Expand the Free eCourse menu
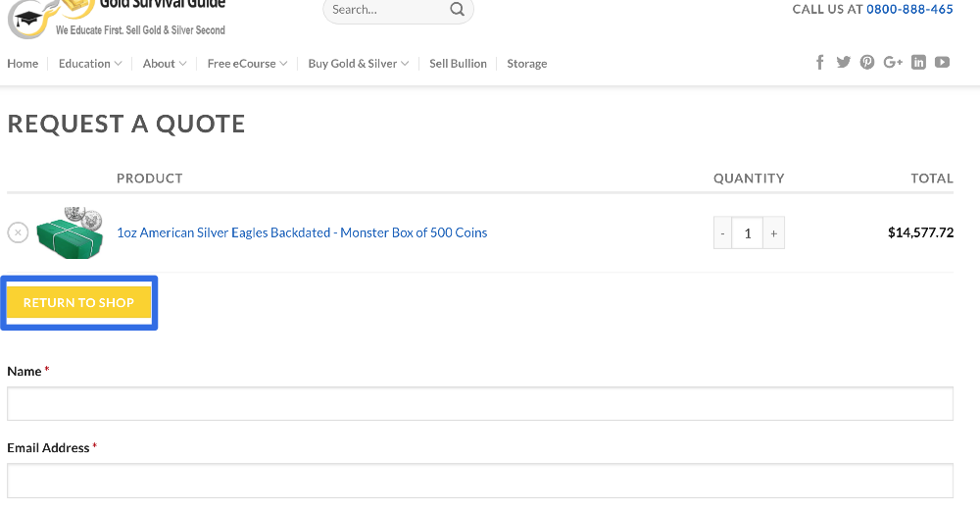Image resolution: width=980 pixels, height=512 pixels. [248, 63]
